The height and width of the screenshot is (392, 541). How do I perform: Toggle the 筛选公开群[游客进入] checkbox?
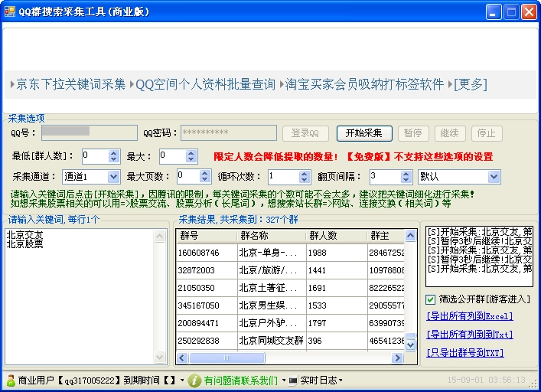coord(430,299)
